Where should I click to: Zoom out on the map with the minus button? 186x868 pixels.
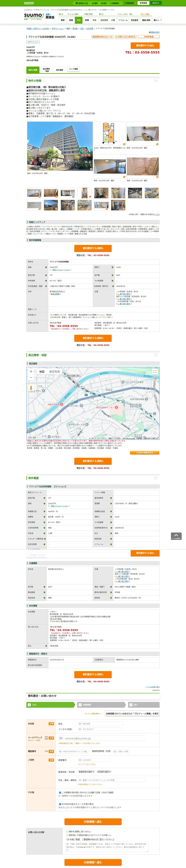31,377
